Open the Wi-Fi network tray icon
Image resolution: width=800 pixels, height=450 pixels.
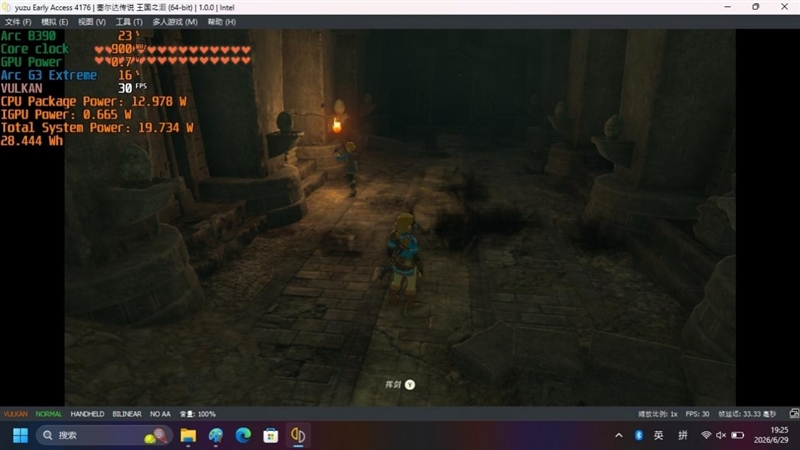[x=706, y=435]
